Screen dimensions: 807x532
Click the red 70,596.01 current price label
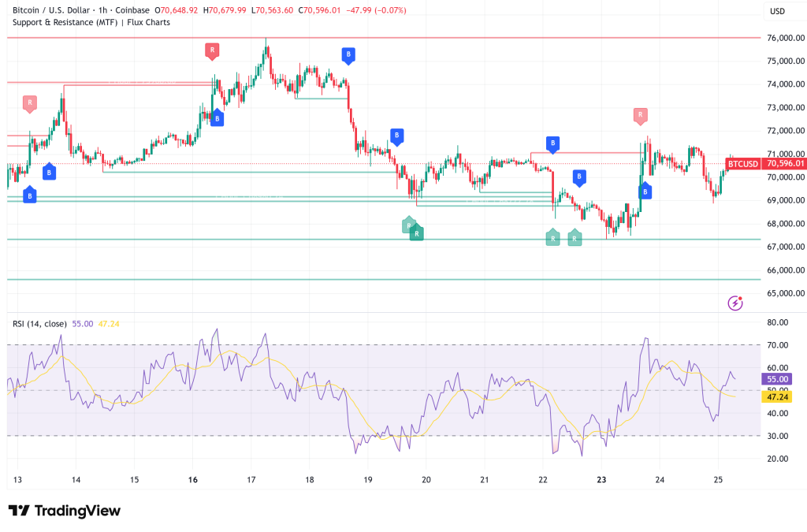pos(783,164)
